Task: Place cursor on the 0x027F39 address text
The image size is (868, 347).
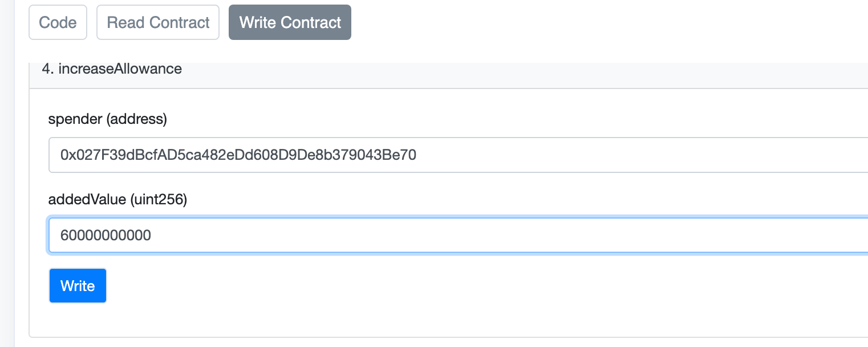Action: [238, 155]
